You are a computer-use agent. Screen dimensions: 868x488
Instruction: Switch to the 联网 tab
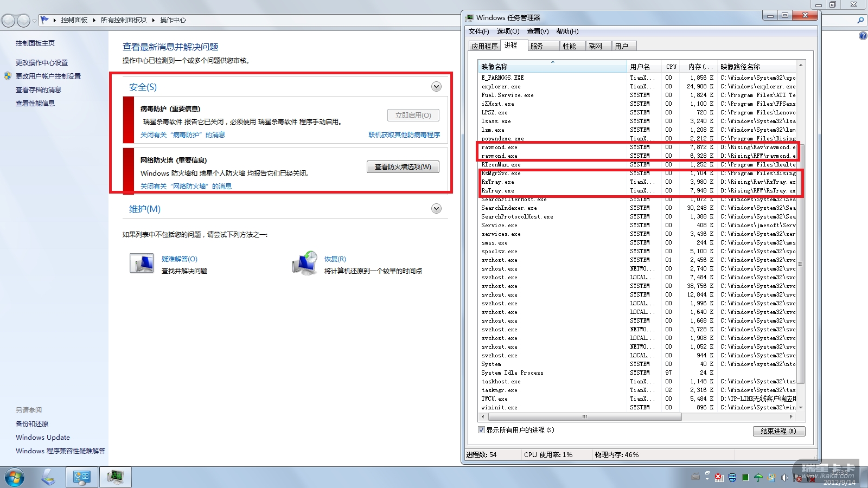pyautogui.click(x=598, y=46)
